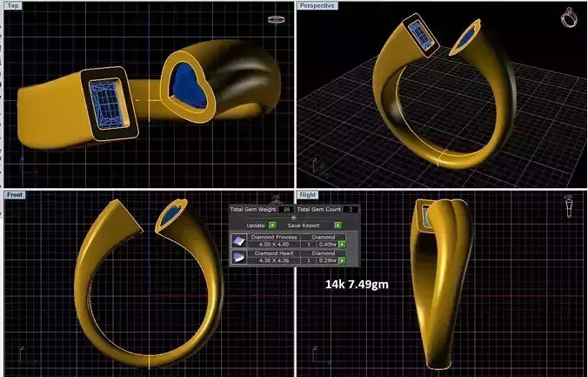Viewport: 588px width, 377px height.
Task: Click green arrow on 0.29tw row
Action: coord(342,260)
